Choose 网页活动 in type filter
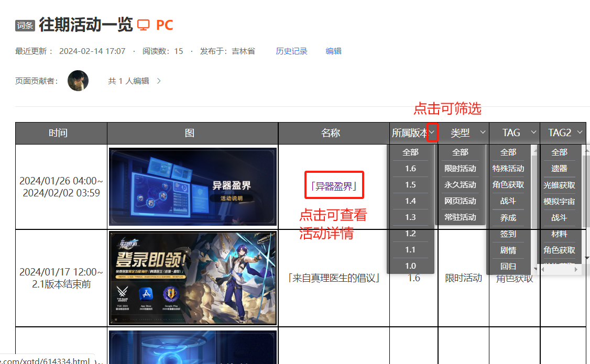 460,201
